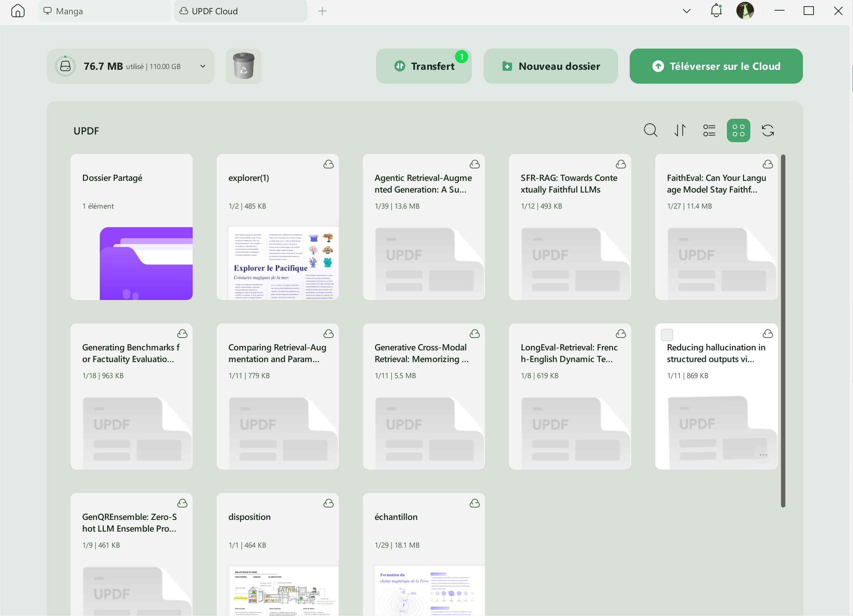Select the UPDF Cloud tab

coord(240,11)
